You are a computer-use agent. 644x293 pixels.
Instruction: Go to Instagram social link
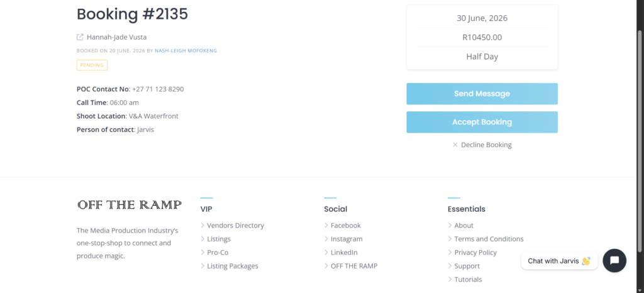(347, 239)
